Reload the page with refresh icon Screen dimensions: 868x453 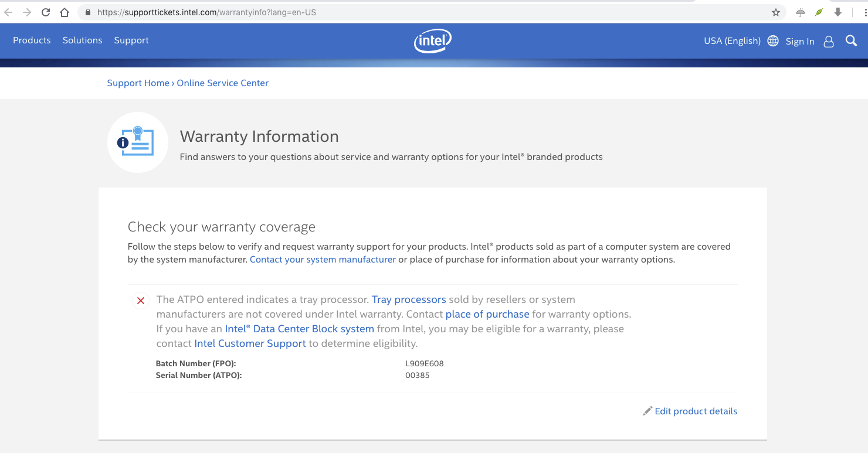tap(46, 12)
